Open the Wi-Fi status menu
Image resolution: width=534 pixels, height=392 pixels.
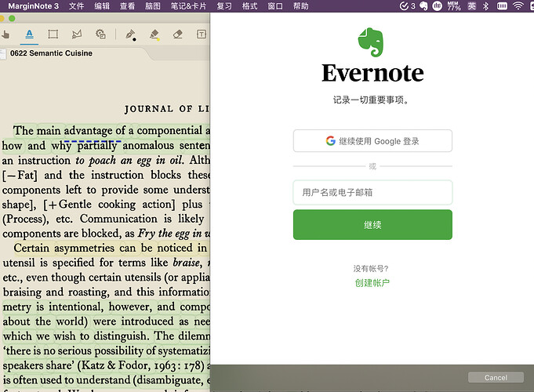click(518, 5)
